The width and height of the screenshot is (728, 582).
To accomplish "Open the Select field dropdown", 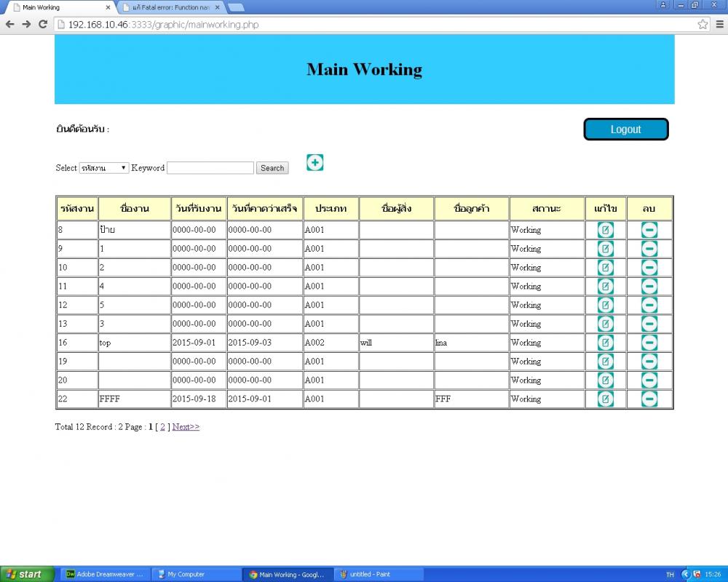I will [x=104, y=167].
